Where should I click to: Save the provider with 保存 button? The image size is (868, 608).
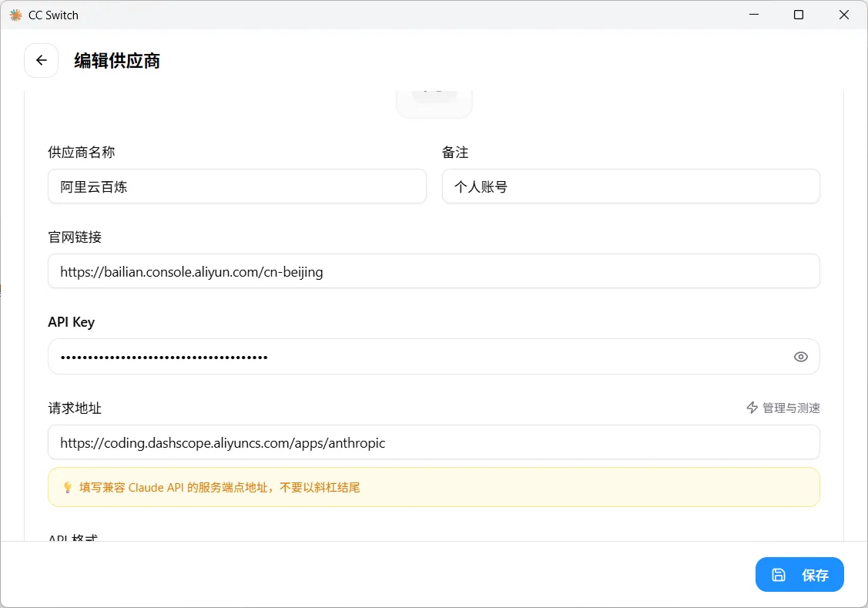pos(799,575)
